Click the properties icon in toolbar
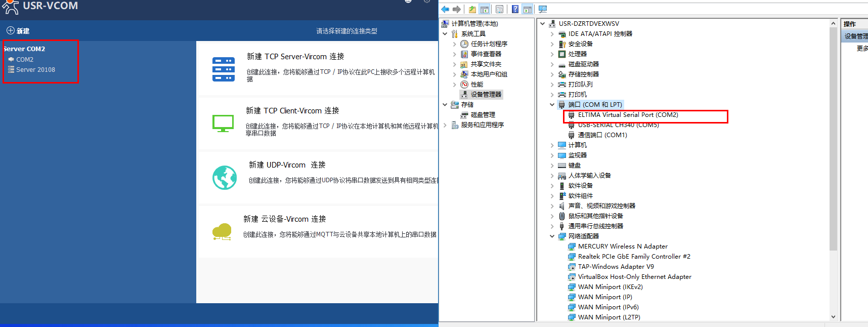The width and height of the screenshot is (868, 327). tap(499, 9)
